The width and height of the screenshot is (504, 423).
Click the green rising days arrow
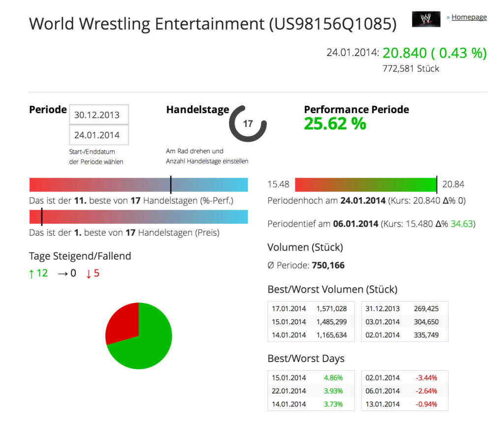pos(32,273)
